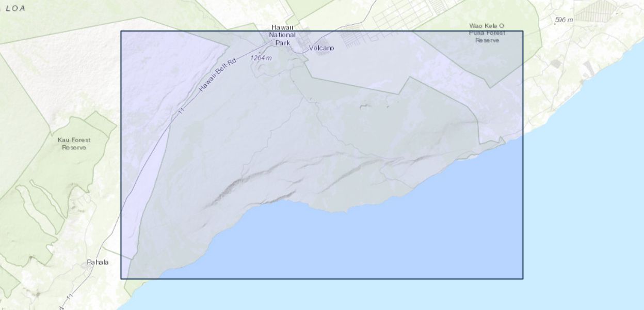Click the LOA text on the map

click(15, 8)
